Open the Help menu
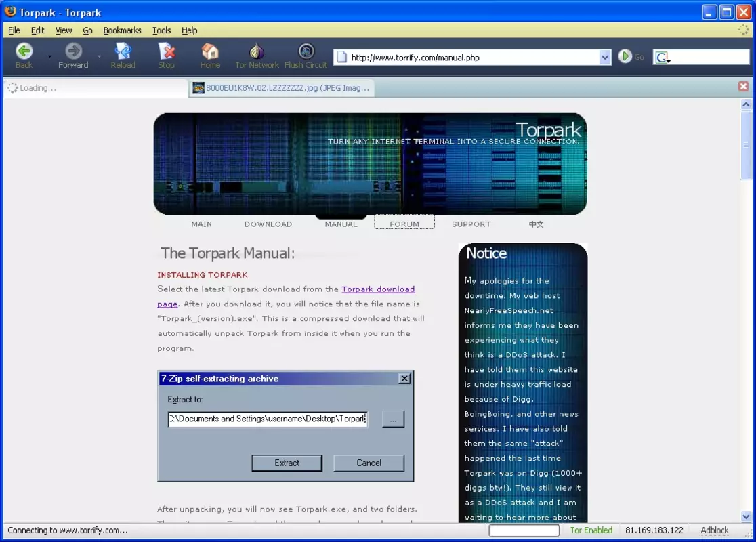The image size is (756, 542). tap(190, 30)
